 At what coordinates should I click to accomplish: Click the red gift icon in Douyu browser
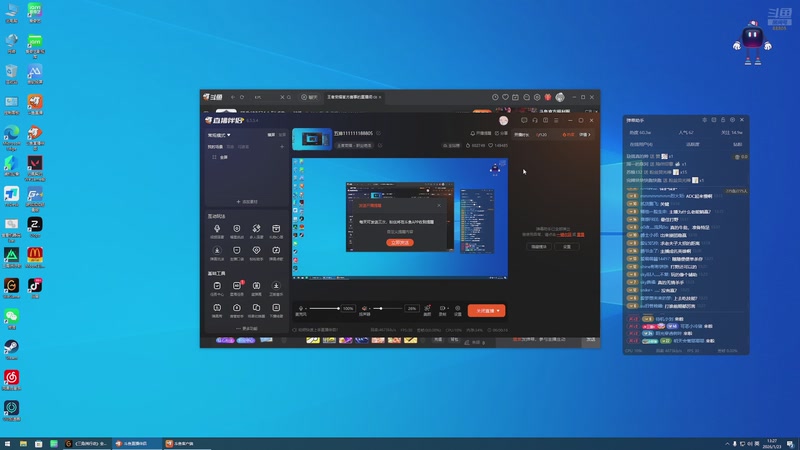[x=547, y=97]
